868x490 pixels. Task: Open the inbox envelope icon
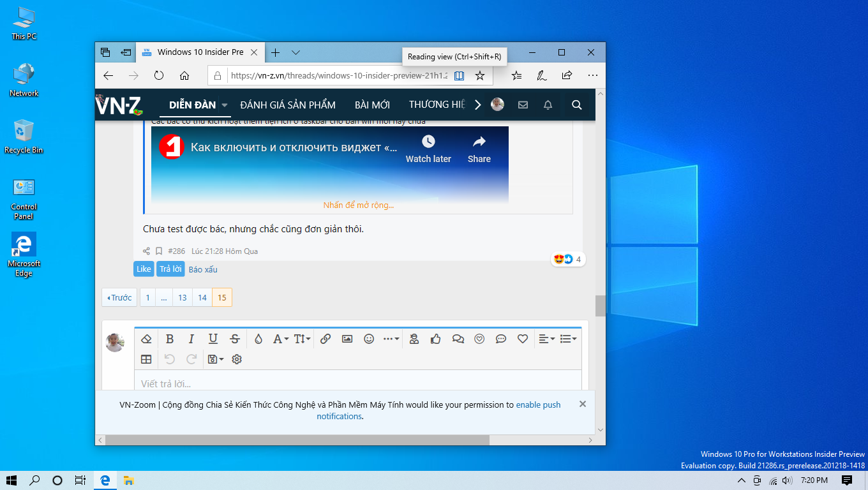coord(523,105)
